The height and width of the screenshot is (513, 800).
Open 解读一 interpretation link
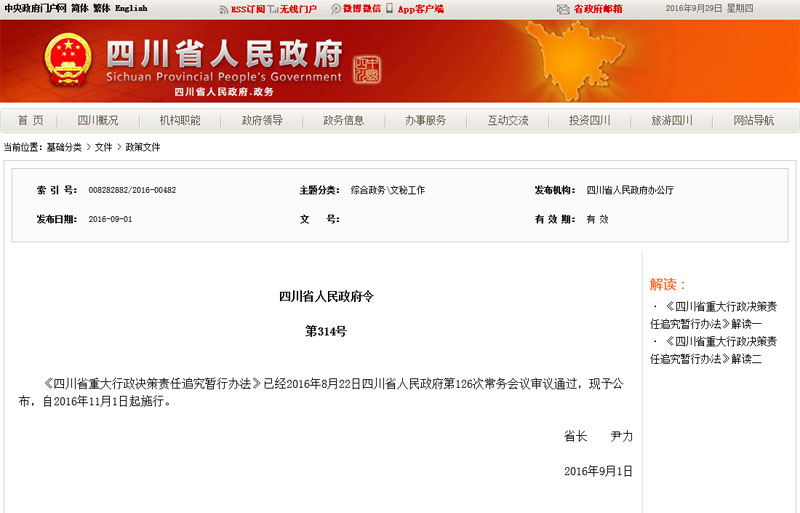(713, 315)
